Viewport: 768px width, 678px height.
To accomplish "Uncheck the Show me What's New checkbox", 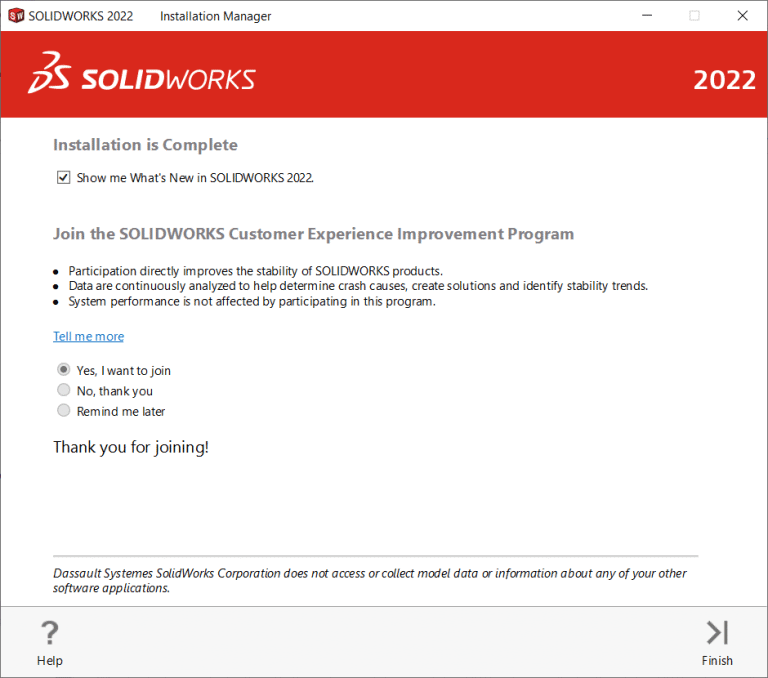I will pyautogui.click(x=64, y=178).
